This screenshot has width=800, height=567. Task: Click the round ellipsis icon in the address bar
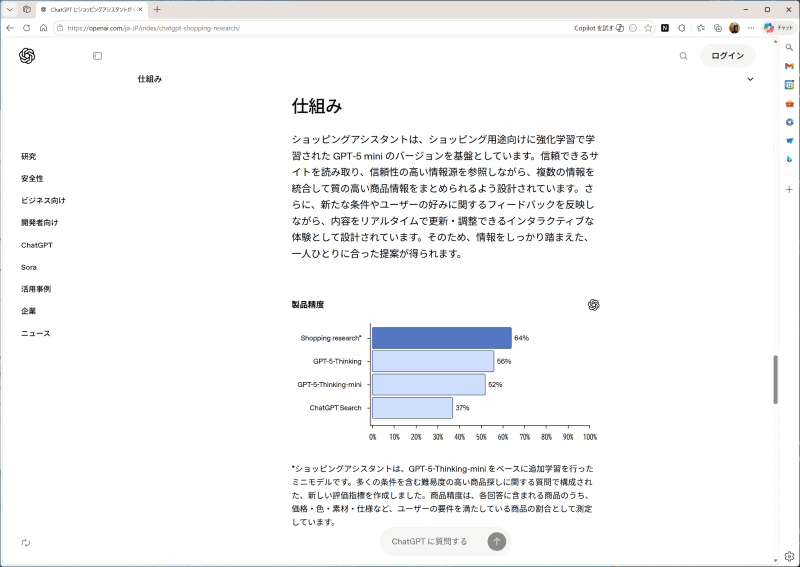tap(633, 28)
